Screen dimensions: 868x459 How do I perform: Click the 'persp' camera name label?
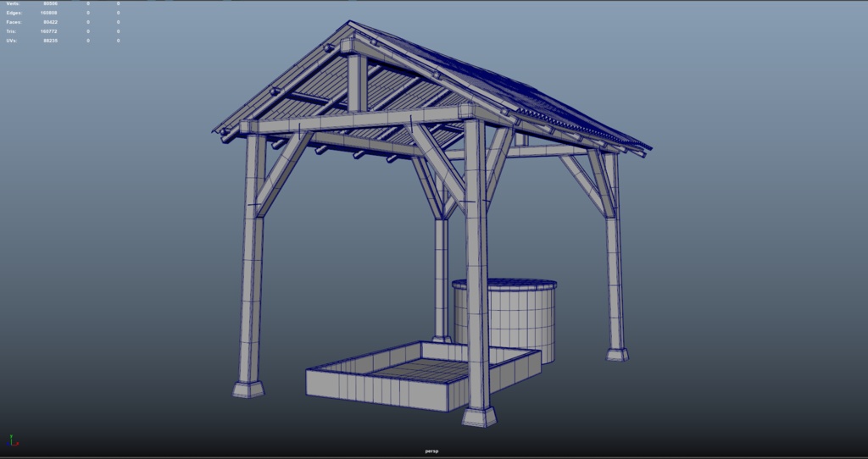[x=431, y=451]
